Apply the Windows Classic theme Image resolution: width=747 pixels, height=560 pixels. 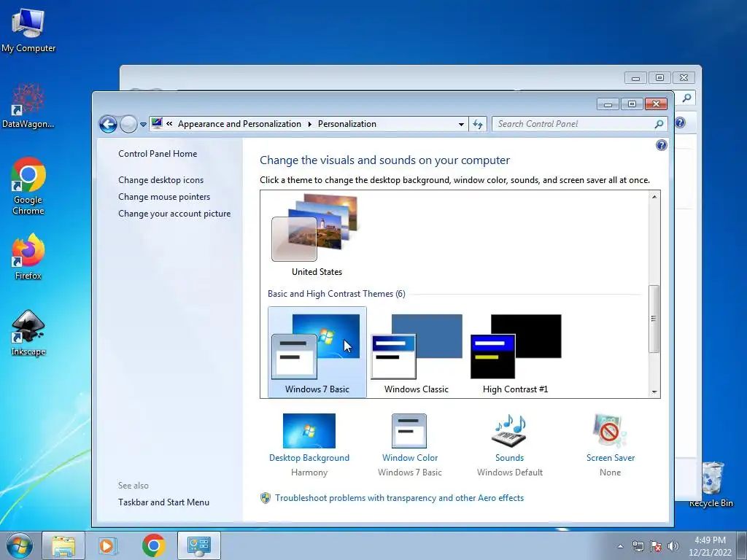417,352
